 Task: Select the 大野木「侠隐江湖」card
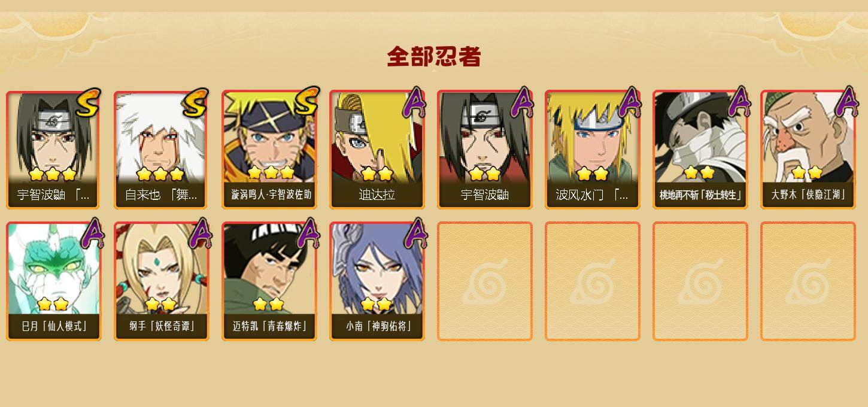click(x=808, y=150)
